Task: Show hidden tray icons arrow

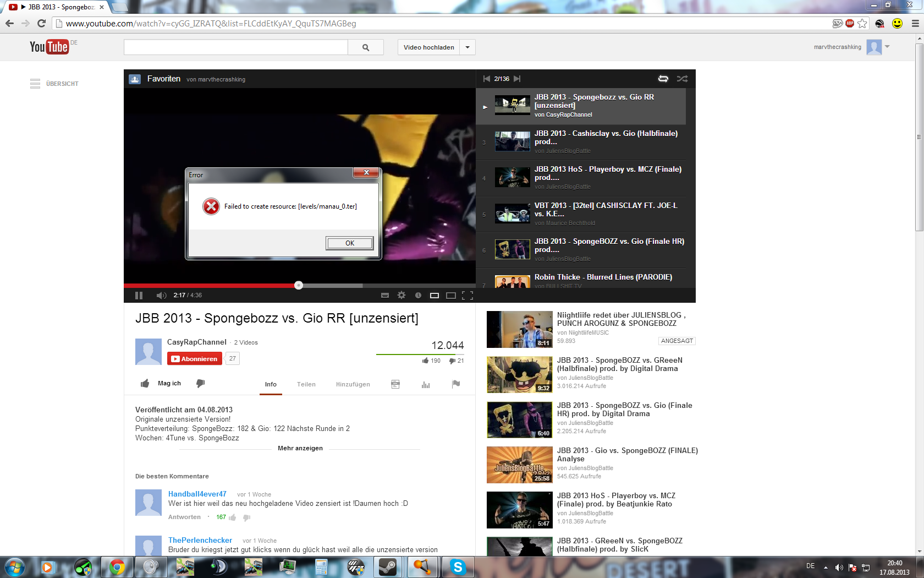Action: (826, 568)
